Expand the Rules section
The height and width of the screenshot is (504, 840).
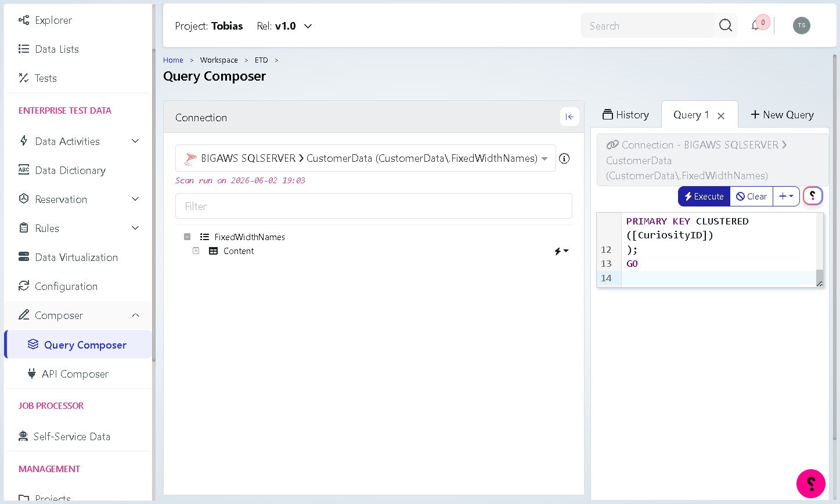pos(79,229)
